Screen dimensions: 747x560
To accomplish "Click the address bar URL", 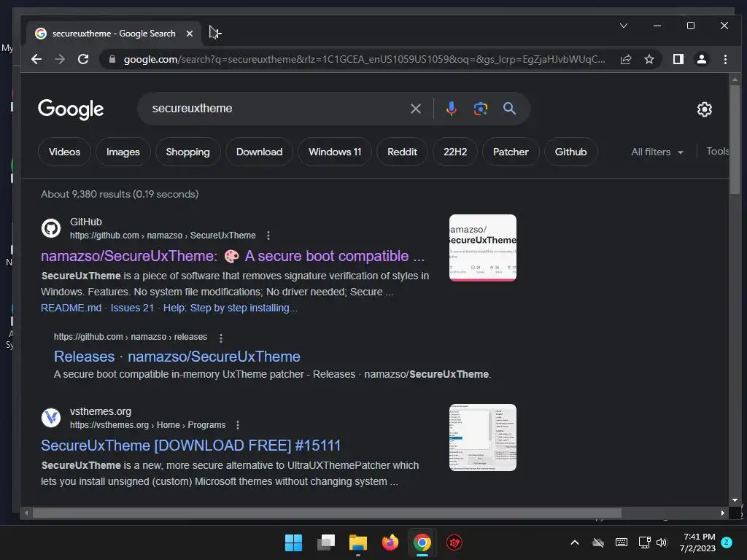I will point(365,59).
